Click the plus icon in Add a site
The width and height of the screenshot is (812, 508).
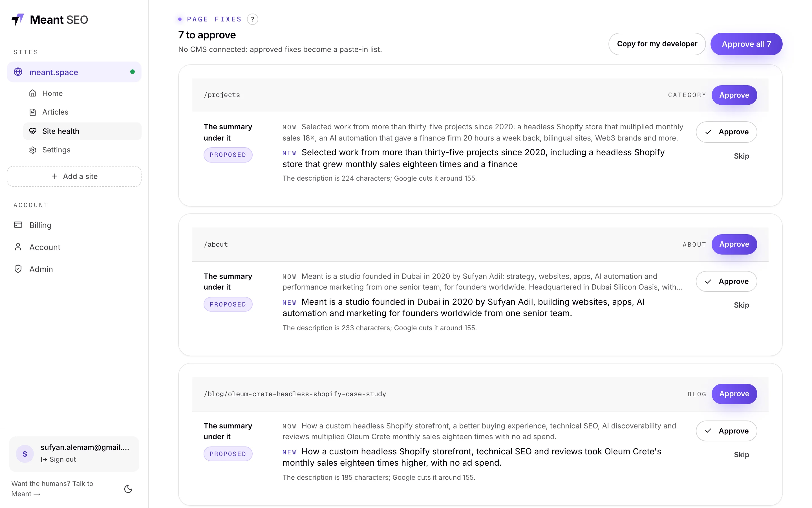55,176
